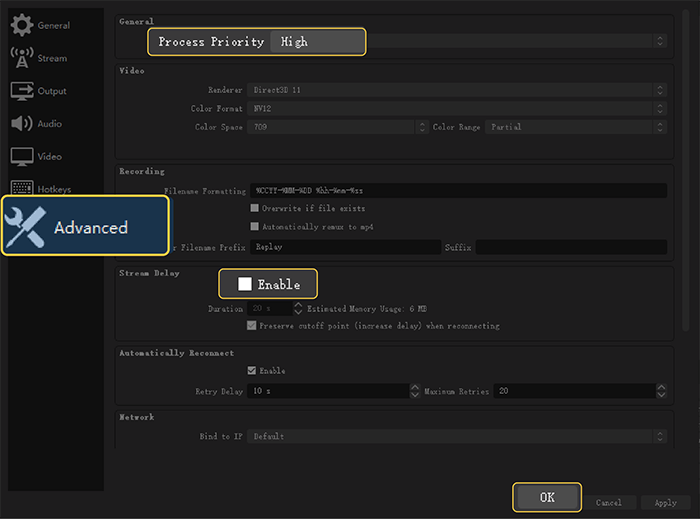The height and width of the screenshot is (519, 700).
Task: Select the Output settings icon
Action: click(22, 91)
